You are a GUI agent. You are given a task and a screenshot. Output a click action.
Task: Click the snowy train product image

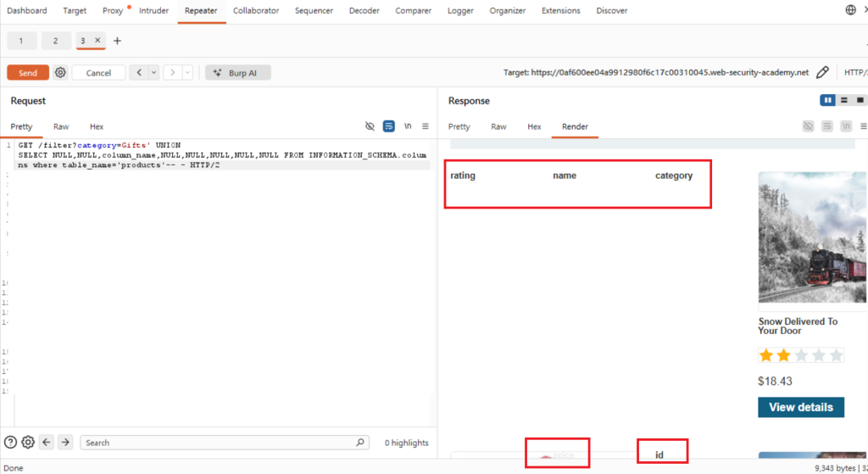(x=811, y=237)
